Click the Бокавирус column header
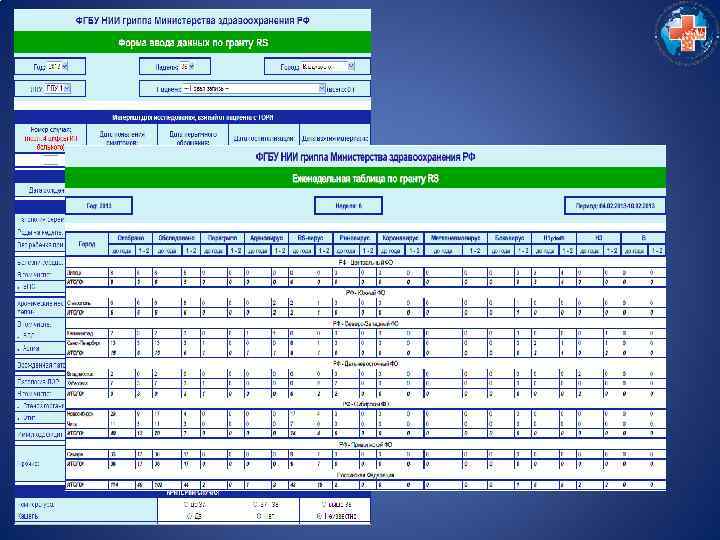Image resolution: width=720 pixels, height=540 pixels. (509, 238)
